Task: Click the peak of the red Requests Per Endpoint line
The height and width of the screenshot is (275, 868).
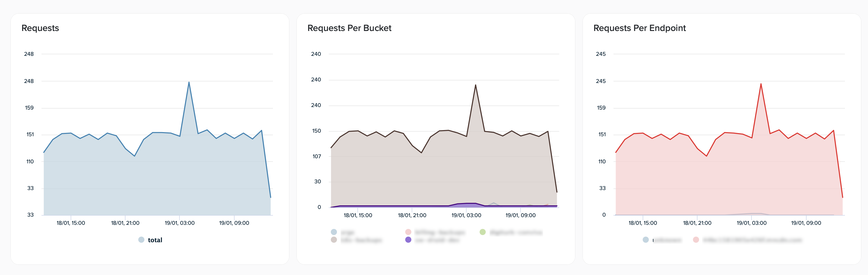Action: (x=761, y=84)
